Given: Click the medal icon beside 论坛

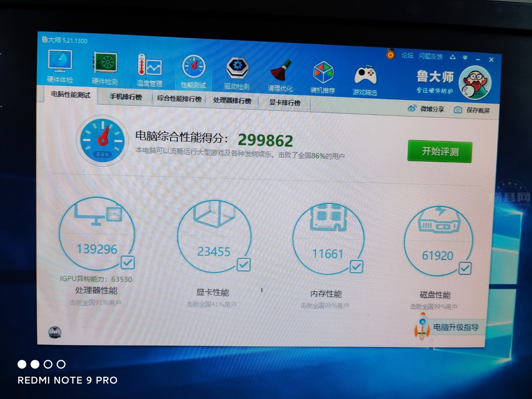Looking at the screenshot, I should point(390,54).
